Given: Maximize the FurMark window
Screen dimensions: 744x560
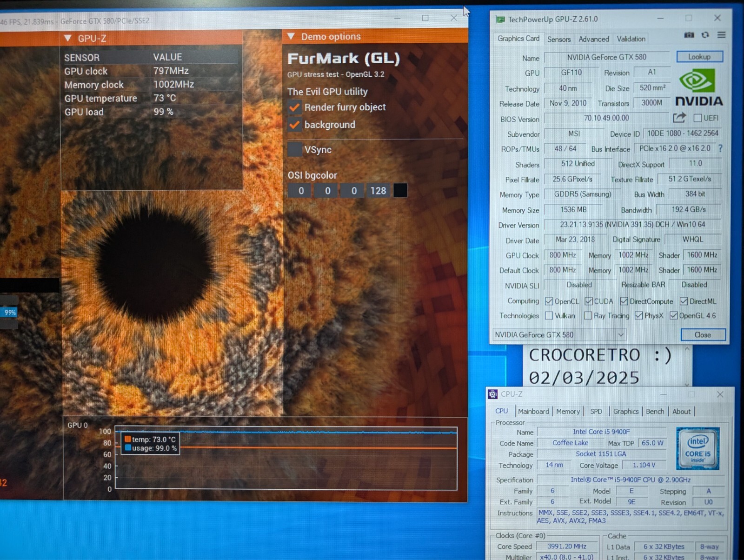Looking at the screenshot, I should point(425,18).
